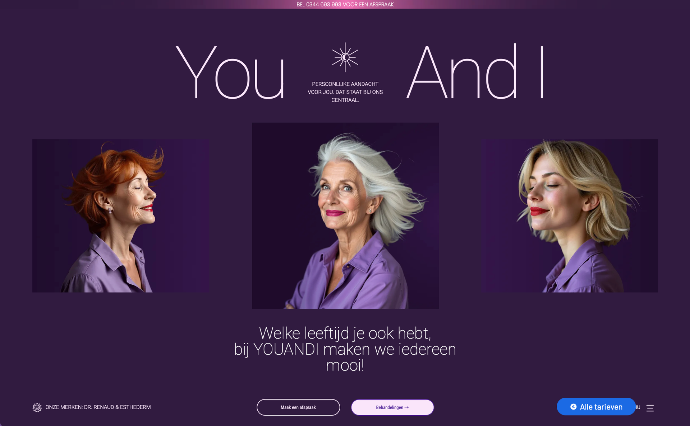The height and width of the screenshot is (426, 690).
Task: Click the 'Onze merken: Dr. Renaud' text link
Action: [x=98, y=408]
